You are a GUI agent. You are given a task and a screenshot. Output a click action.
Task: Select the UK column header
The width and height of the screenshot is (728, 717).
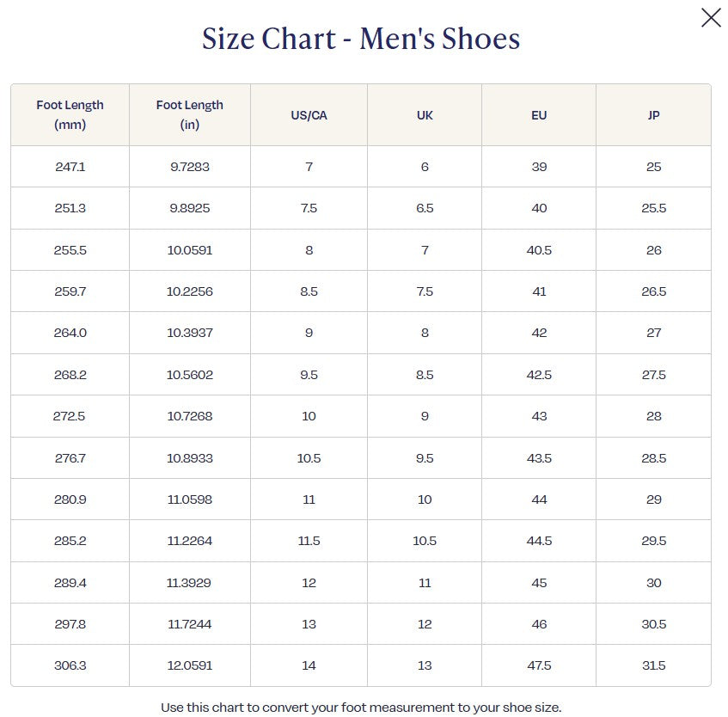(425, 115)
